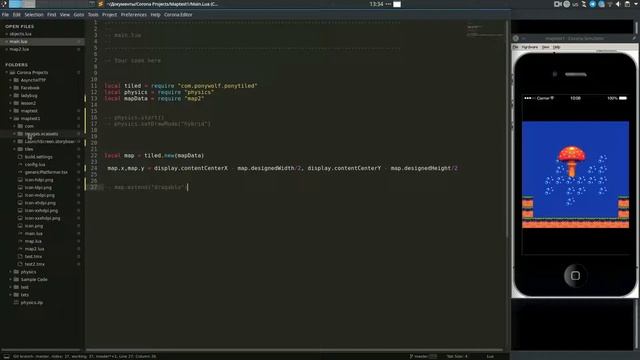Click the mushroom in the simulator game screen

572,161
